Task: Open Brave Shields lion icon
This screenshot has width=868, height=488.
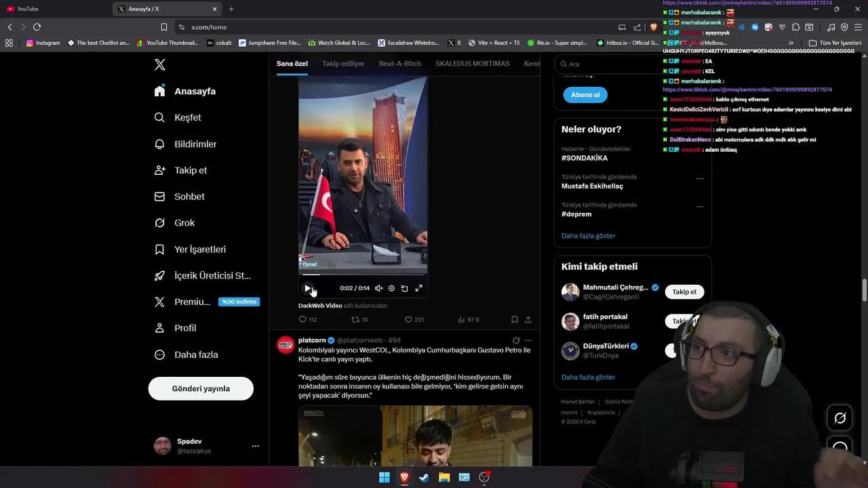Action: click(654, 27)
